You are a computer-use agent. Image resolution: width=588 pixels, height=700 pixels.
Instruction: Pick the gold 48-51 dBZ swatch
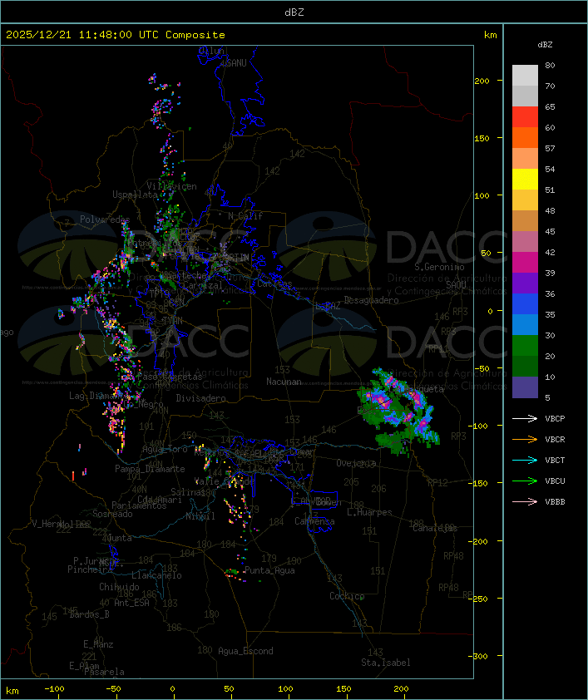click(525, 200)
